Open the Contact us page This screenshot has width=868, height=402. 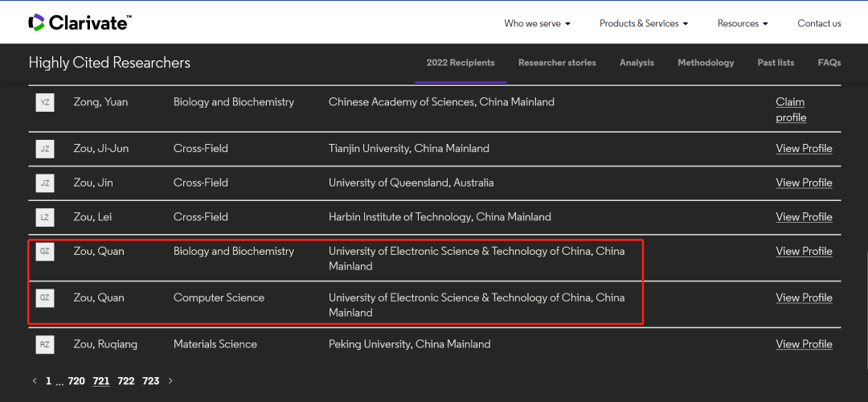click(x=819, y=23)
